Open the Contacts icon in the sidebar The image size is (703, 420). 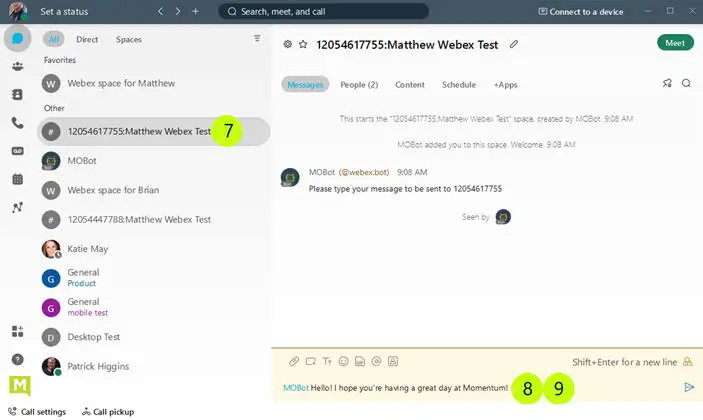click(x=17, y=95)
